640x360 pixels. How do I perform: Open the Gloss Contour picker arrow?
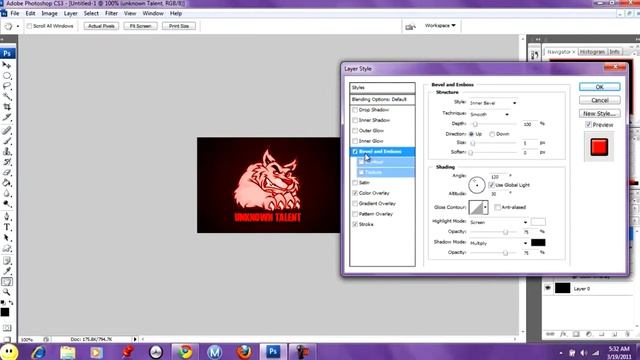pos(485,207)
